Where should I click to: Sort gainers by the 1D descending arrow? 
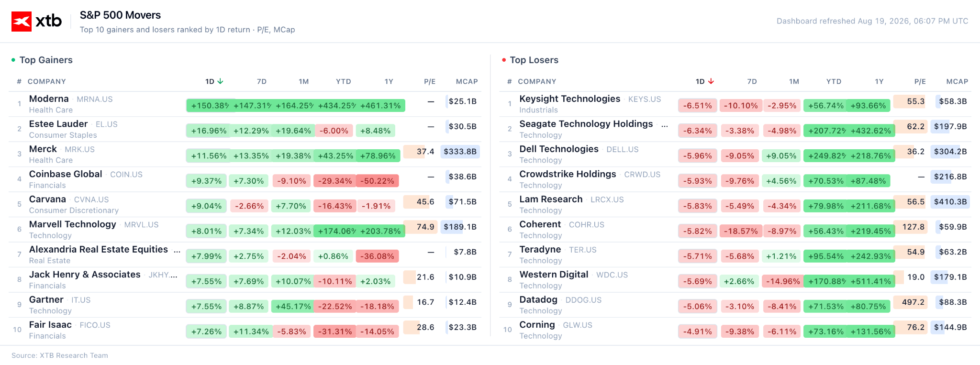coord(220,81)
